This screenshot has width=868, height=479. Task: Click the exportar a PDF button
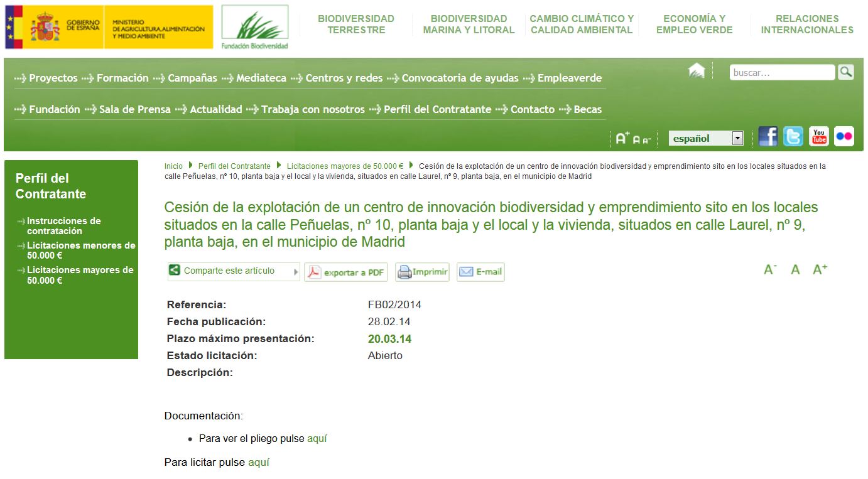[x=346, y=272]
